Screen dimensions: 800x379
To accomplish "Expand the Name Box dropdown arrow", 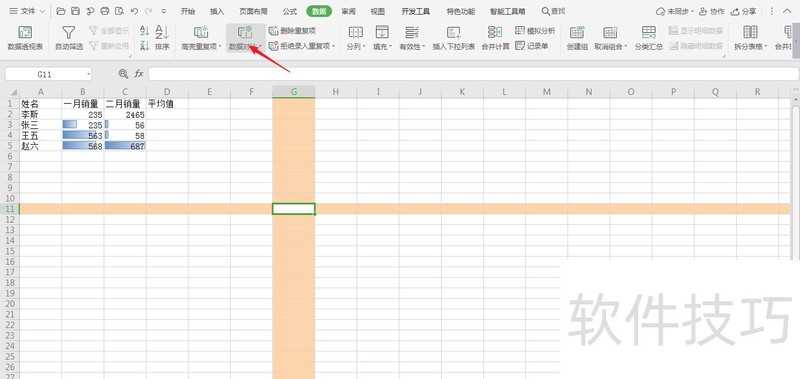I will click(x=88, y=74).
